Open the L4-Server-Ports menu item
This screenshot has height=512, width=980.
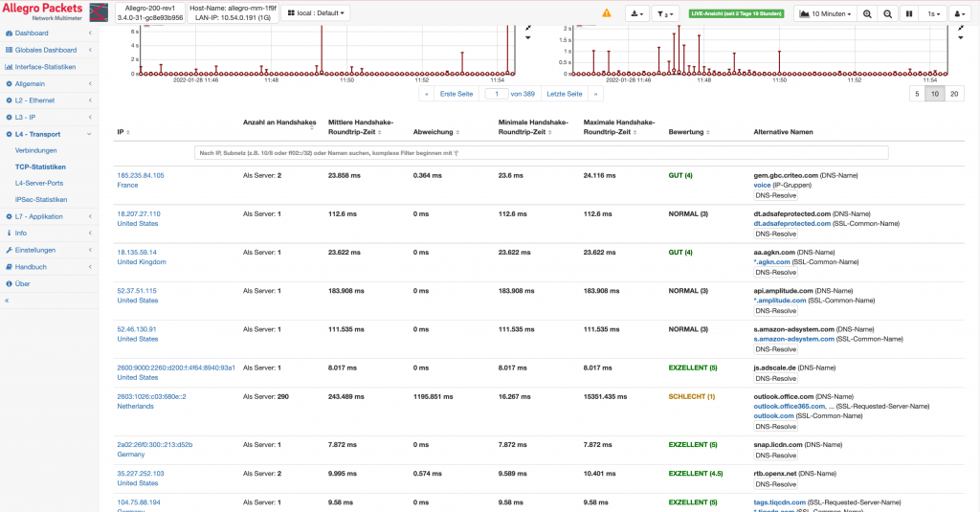38,183
